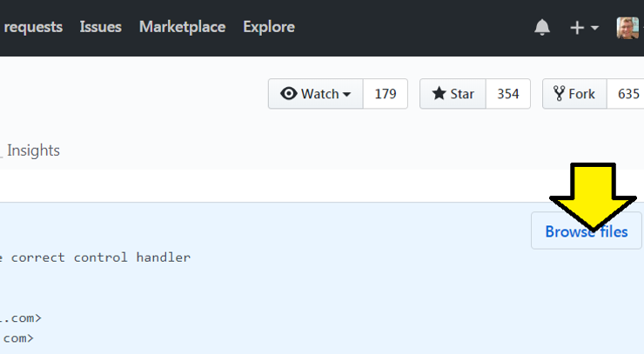The height and width of the screenshot is (354, 644).
Task: Expand the caret beside the plus icon
Action: tap(595, 28)
